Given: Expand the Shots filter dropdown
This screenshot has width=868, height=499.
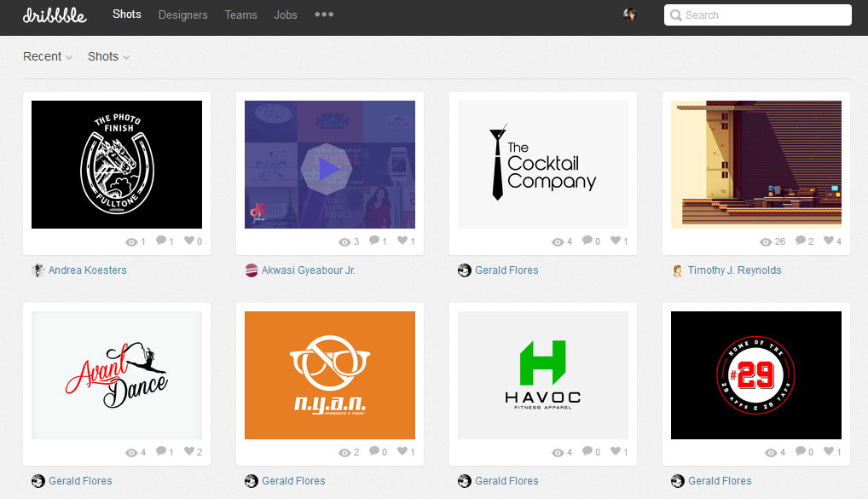Looking at the screenshot, I should (108, 56).
